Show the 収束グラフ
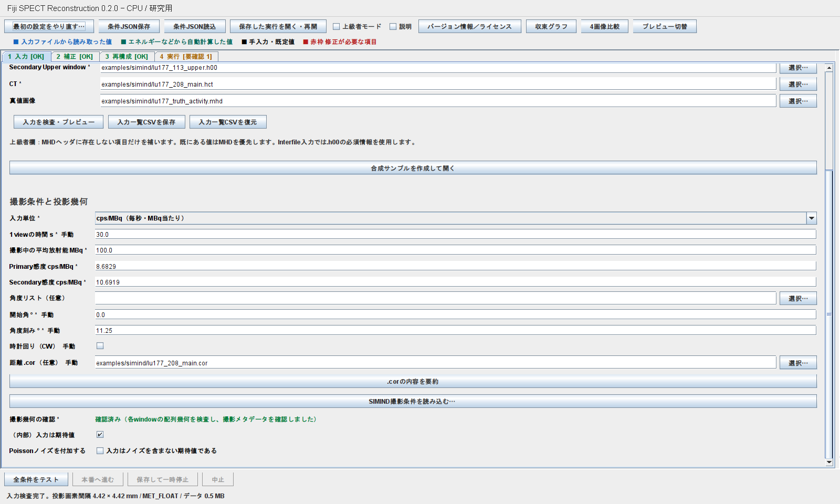Screen dimensions: 840x504 [x=551, y=26]
